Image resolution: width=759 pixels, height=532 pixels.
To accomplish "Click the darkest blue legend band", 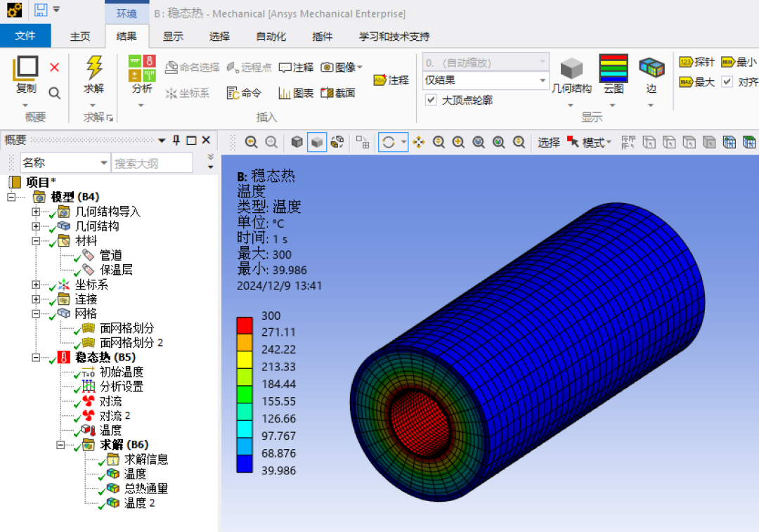I will click(245, 463).
